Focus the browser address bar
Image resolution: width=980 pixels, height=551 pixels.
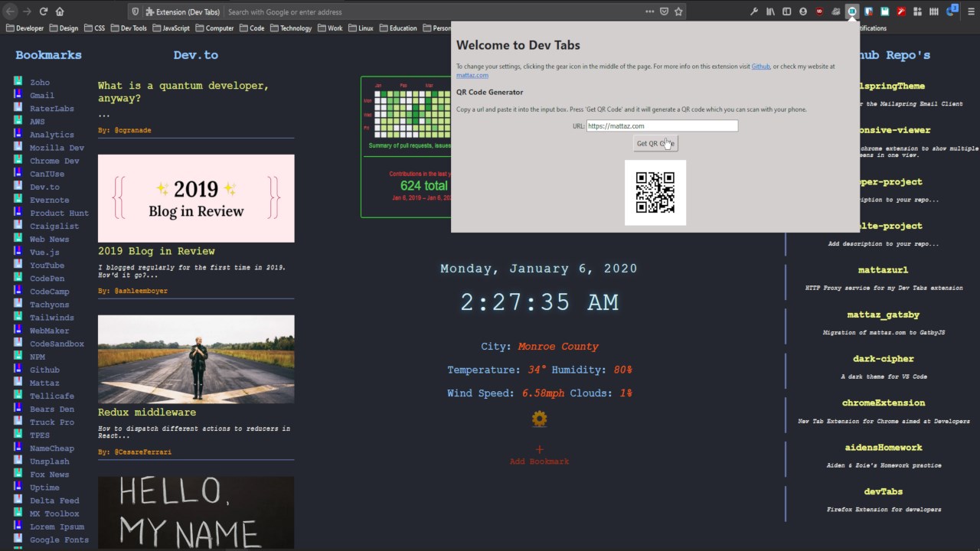(x=433, y=11)
